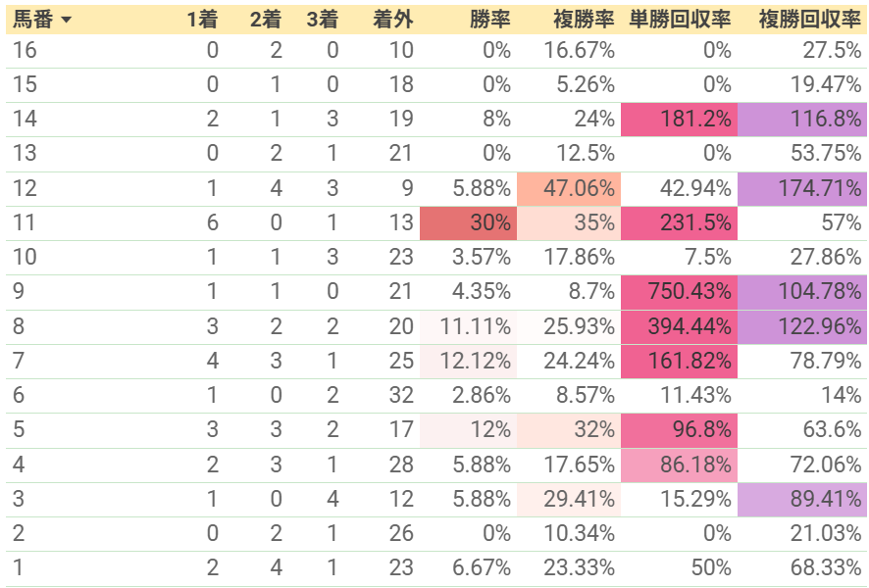Select the orange 47.06% cell

pyautogui.click(x=569, y=189)
